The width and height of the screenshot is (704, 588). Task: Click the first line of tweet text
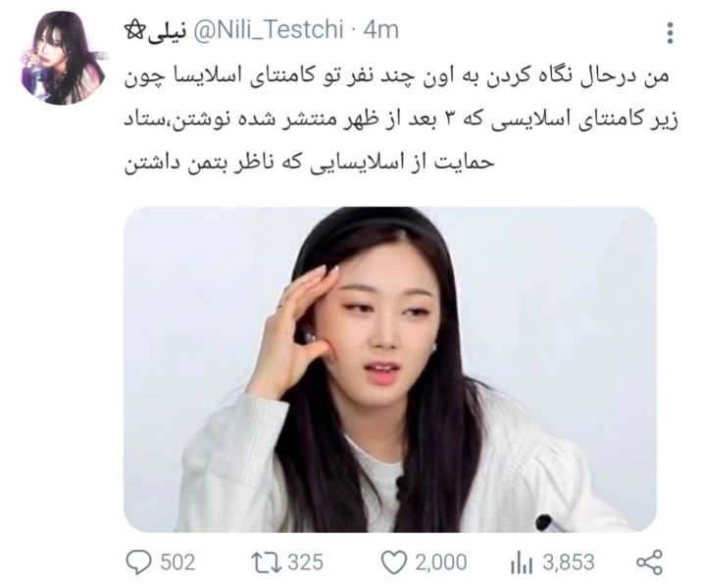point(397,77)
